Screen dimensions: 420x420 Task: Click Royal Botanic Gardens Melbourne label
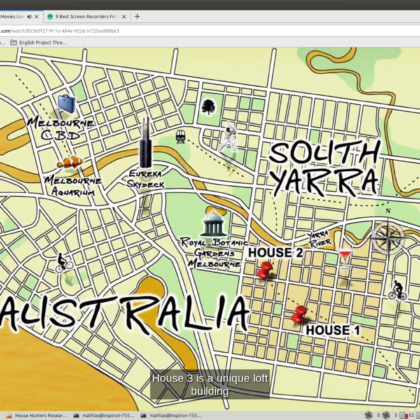(214, 253)
